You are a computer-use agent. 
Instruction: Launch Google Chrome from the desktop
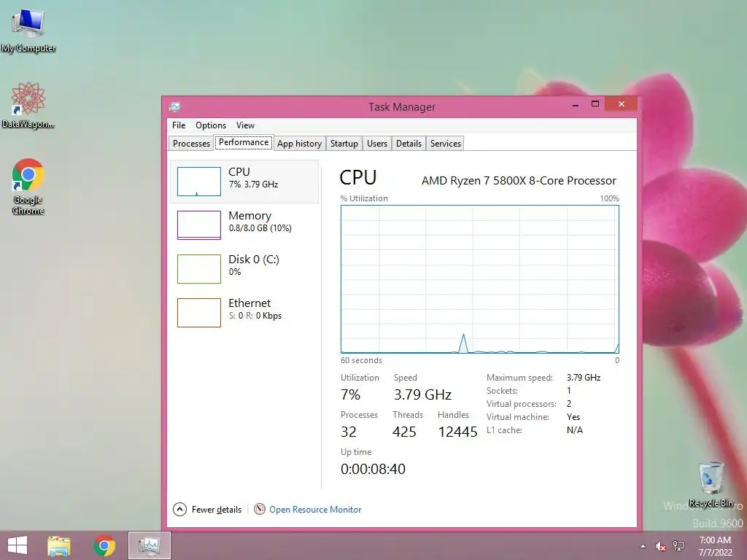click(x=28, y=187)
